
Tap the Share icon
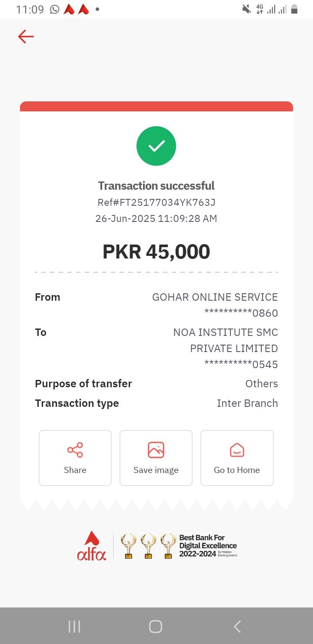pyautogui.click(x=75, y=450)
